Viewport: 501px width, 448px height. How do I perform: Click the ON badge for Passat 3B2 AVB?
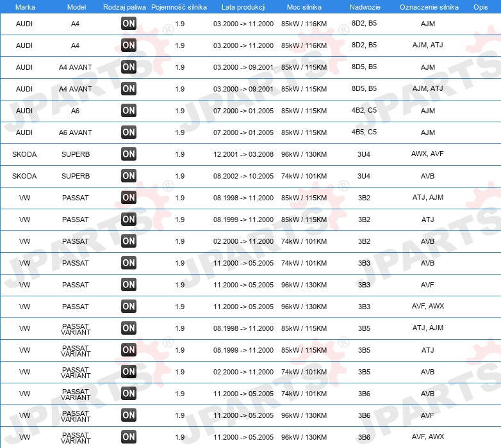point(129,241)
